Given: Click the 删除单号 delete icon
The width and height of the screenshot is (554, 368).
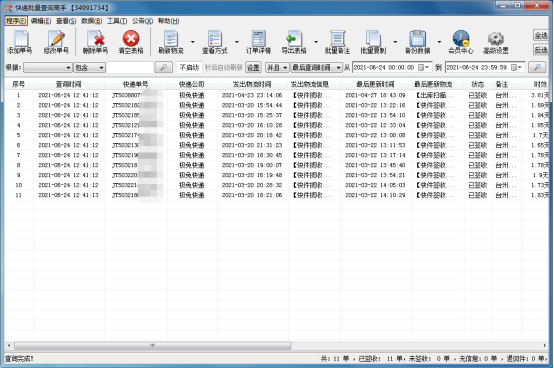Looking at the screenshot, I should coord(95,38).
